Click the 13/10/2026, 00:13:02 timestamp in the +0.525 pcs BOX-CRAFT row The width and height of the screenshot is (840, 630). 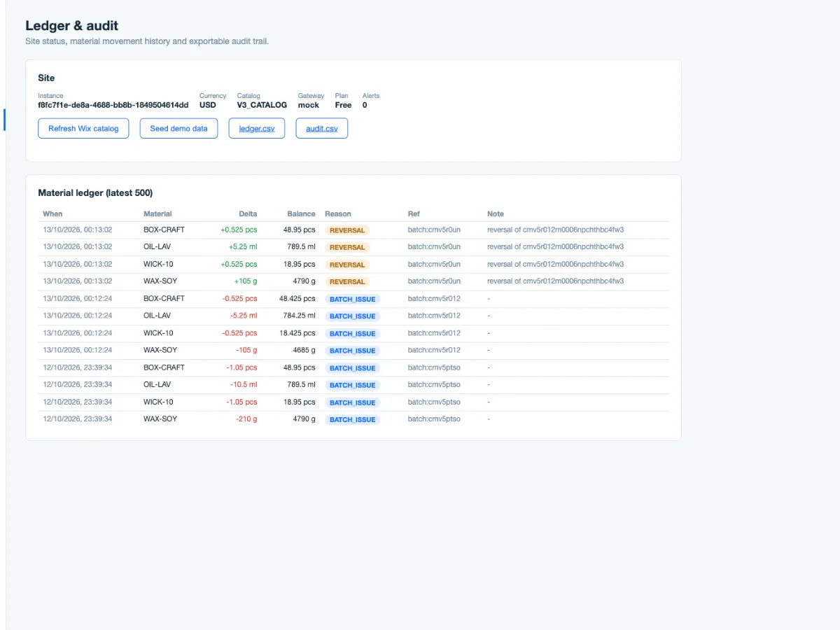[x=78, y=229]
